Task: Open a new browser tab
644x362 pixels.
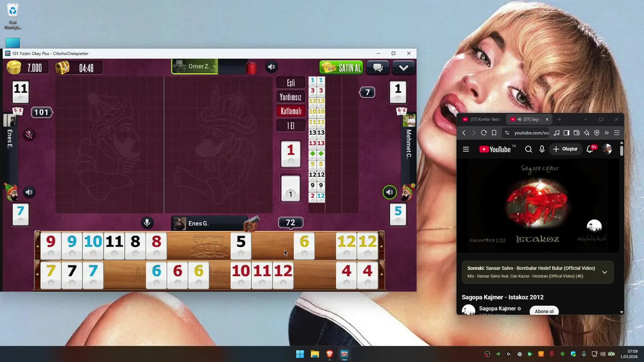Action: pos(559,119)
